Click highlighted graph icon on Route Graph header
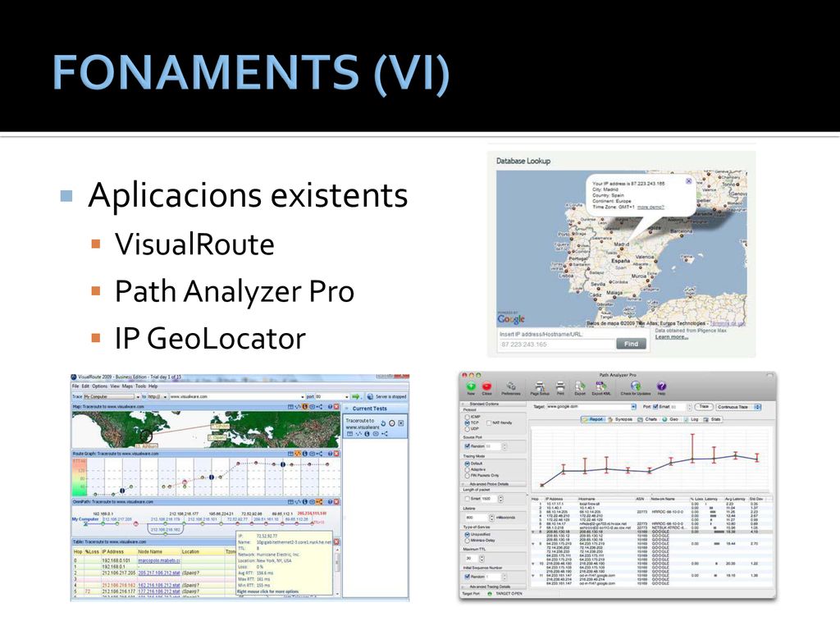The width and height of the screenshot is (840, 630). [x=297, y=454]
